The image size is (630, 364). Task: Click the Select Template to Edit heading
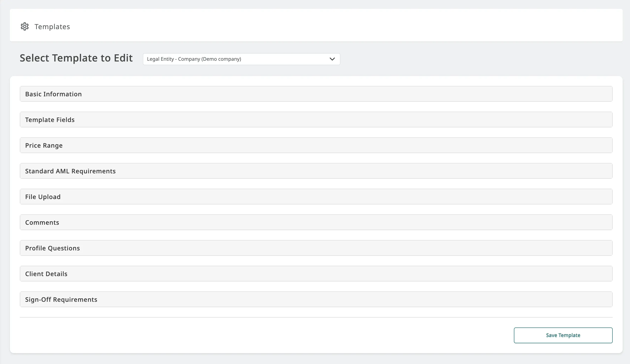76,58
